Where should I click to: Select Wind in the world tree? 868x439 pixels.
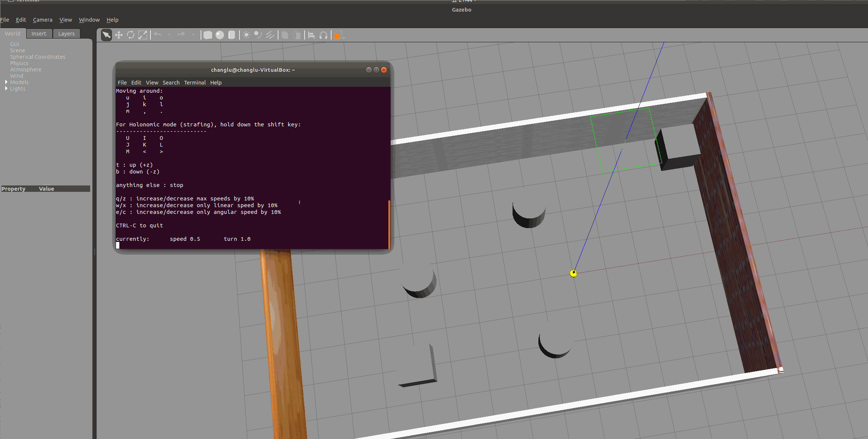pos(16,76)
